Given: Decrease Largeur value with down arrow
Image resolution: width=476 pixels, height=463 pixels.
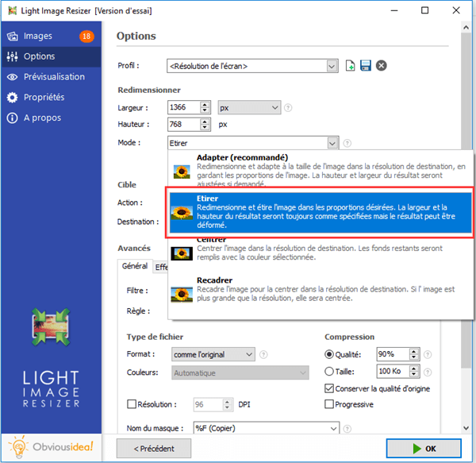Looking at the screenshot, I should pyautogui.click(x=205, y=110).
